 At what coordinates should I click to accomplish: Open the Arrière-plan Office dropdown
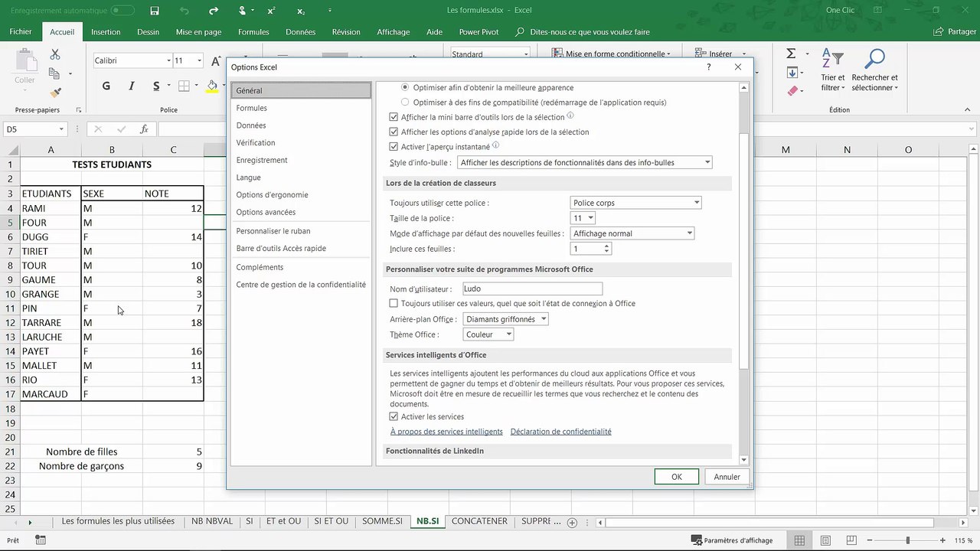tap(506, 319)
